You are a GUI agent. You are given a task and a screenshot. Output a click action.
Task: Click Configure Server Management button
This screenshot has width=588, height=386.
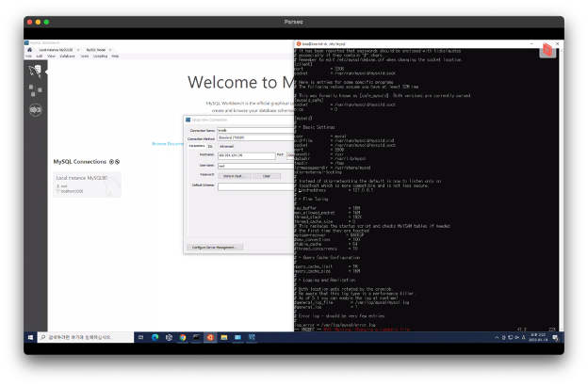(x=215, y=248)
